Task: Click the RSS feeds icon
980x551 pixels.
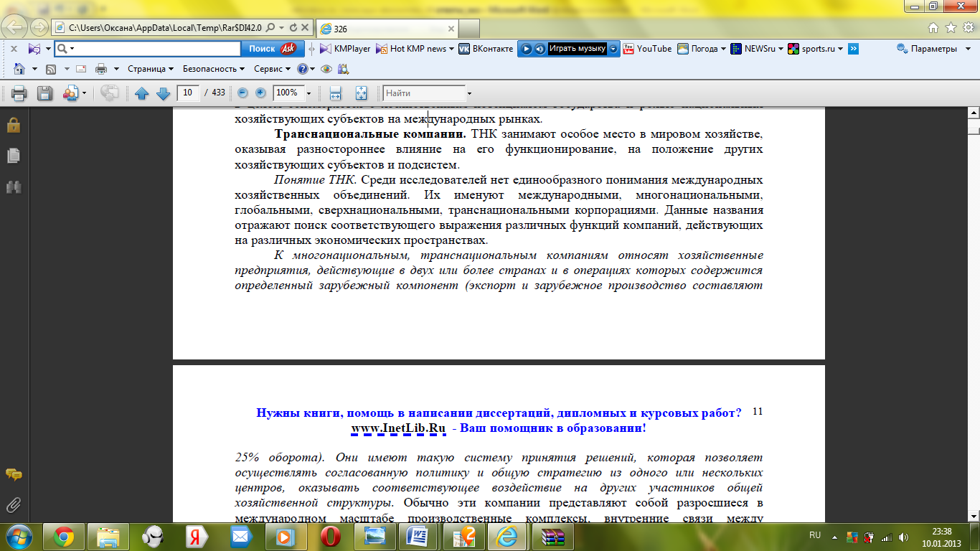Action: (51, 69)
